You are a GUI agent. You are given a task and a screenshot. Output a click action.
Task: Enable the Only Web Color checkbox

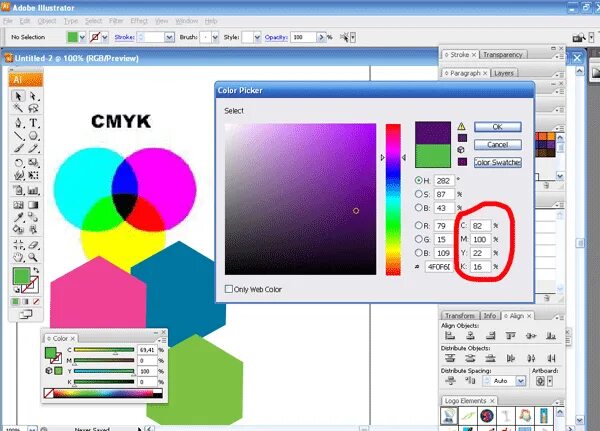[229, 289]
